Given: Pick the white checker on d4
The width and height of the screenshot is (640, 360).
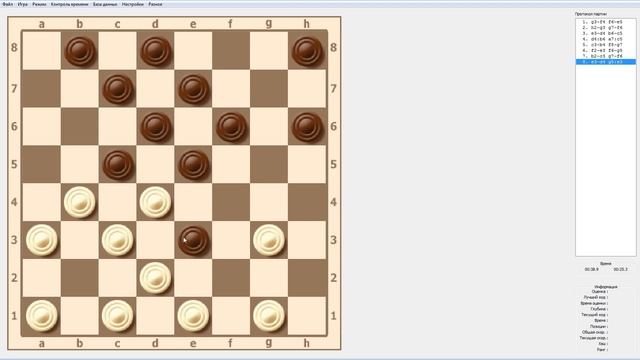Looking at the screenshot, I should click(156, 202).
